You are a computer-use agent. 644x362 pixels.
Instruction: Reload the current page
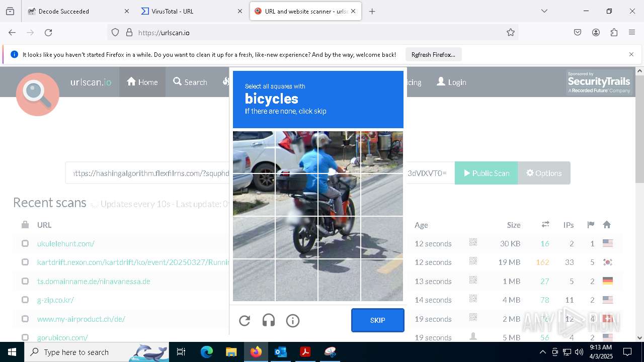point(48,33)
